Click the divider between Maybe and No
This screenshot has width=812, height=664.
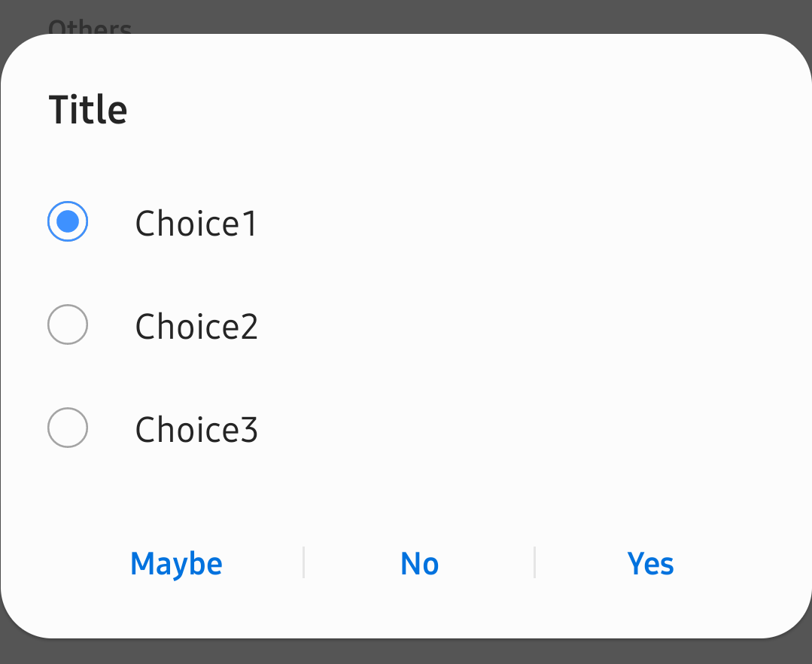pos(303,563)
